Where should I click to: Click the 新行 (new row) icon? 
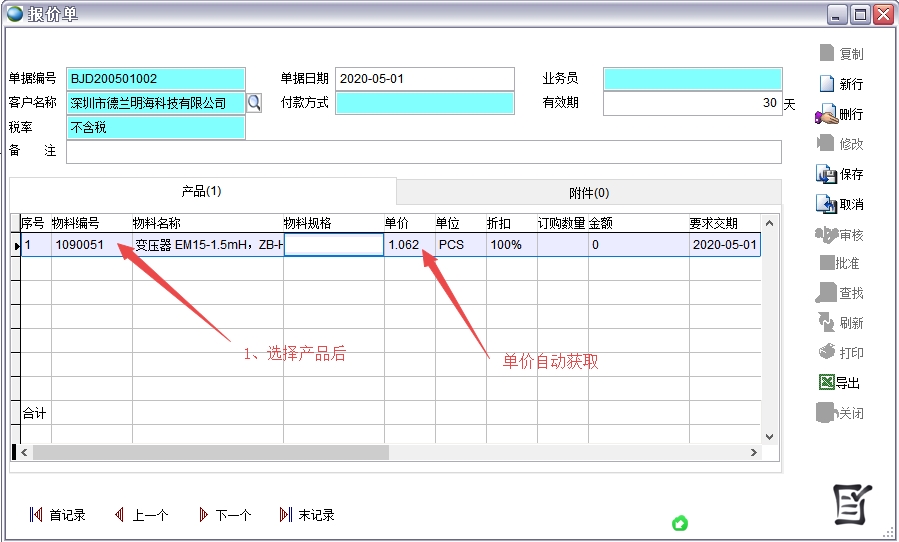pyautogui.click(x=827, y=84)
